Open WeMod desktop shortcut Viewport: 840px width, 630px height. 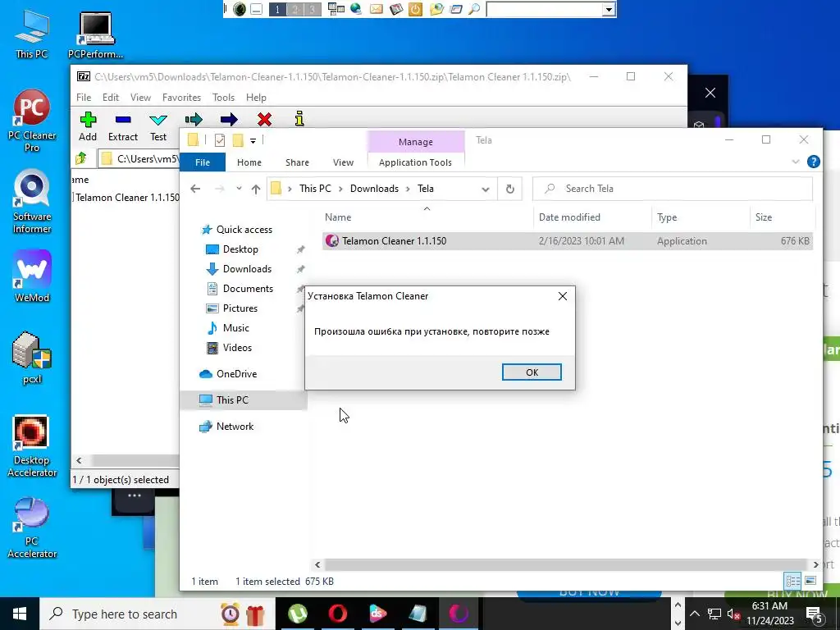pos(32,276)
